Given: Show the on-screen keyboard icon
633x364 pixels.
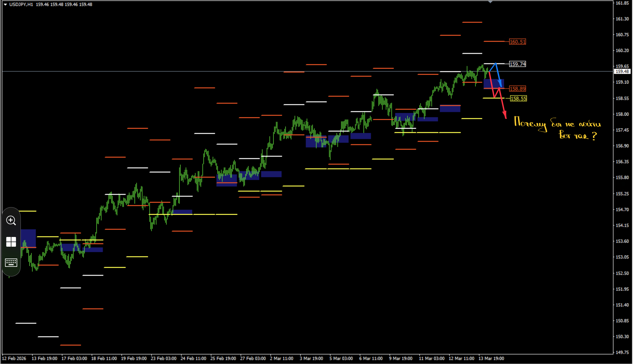Looking at the screenshot, I should [11, 262].
